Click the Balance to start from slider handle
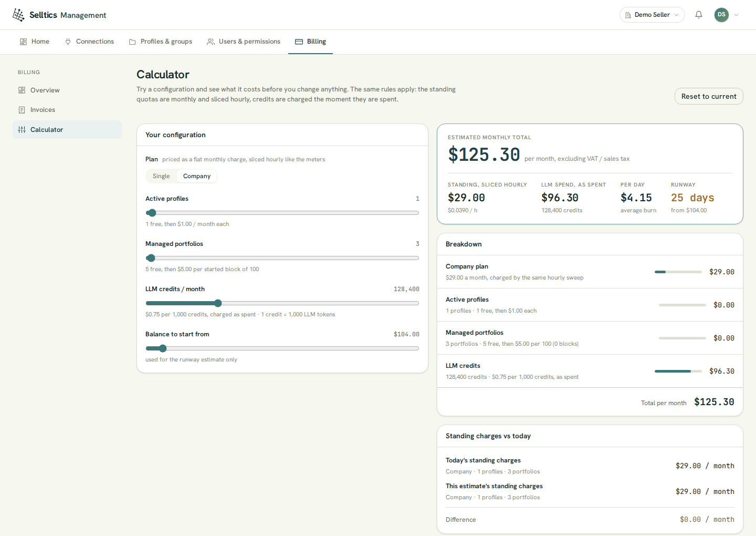This screenshot has height=536, width=756. [163, 348]
